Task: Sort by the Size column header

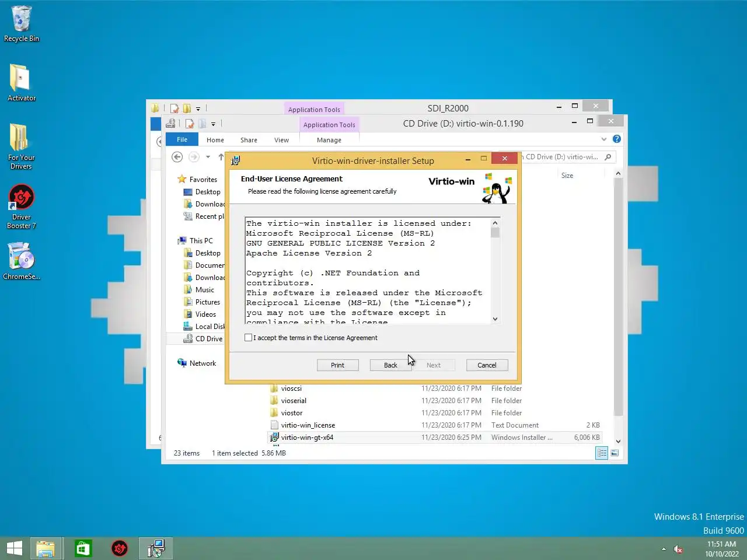Action: 567,176
